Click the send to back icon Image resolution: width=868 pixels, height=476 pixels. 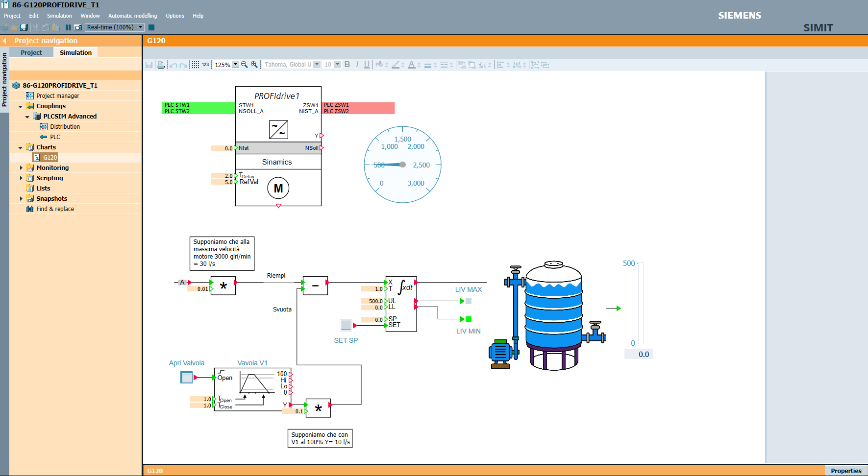(x=472, y=65)
